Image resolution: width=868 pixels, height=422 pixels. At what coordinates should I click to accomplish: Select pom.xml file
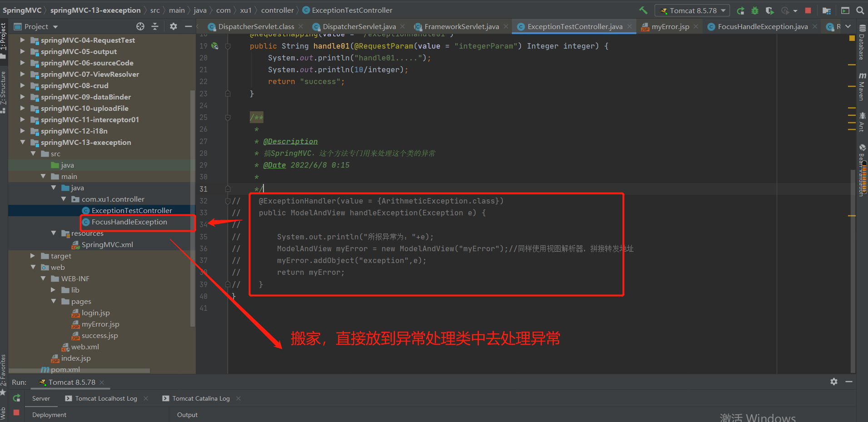tap(65, 370)
